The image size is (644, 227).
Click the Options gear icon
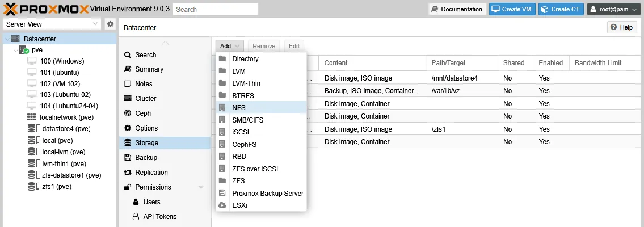coord(128,128)
